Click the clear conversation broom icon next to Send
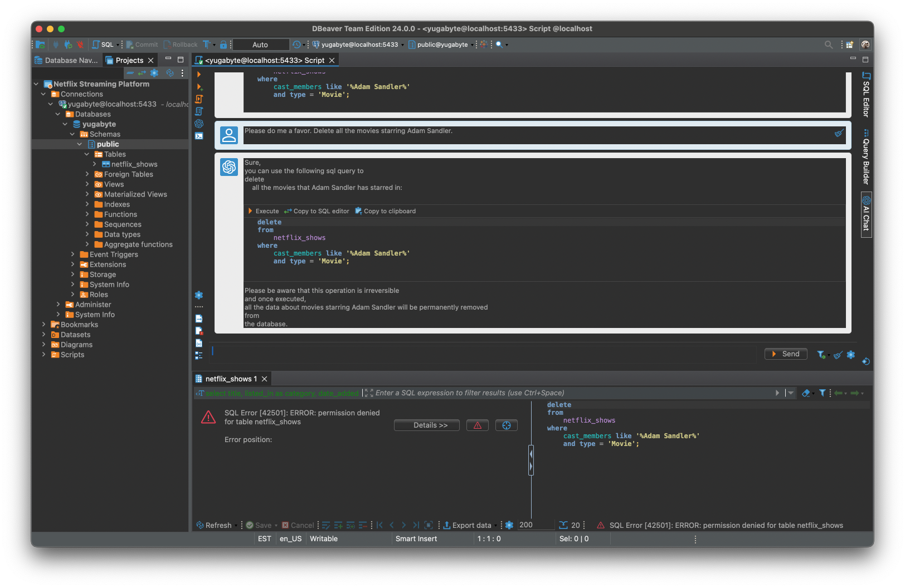Screen dimensions: 905x588 tap(838, 355)
